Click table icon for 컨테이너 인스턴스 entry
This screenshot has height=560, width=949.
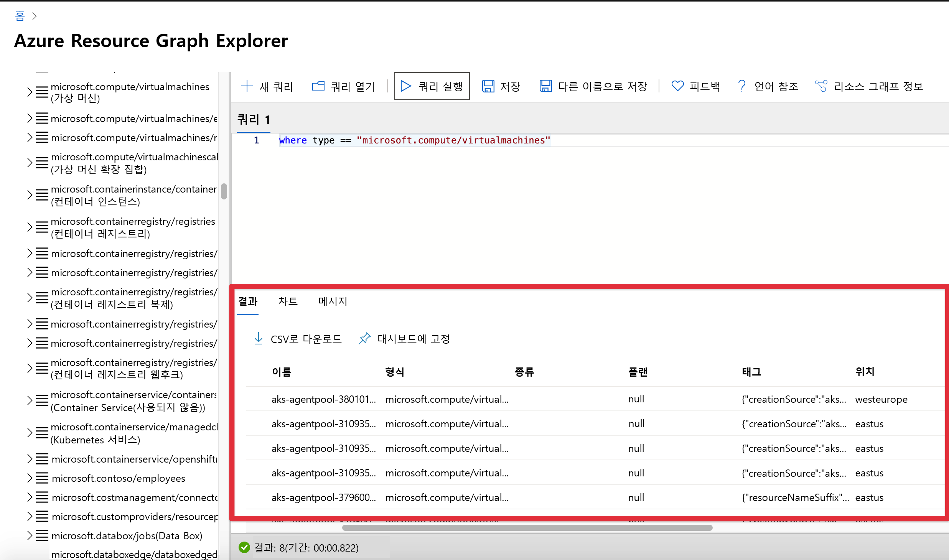point(42,195)
